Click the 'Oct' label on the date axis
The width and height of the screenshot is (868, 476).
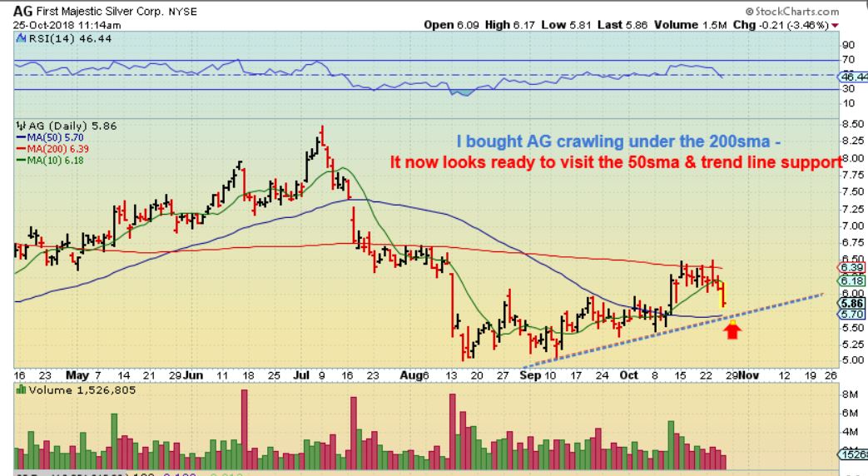(628, 375)
